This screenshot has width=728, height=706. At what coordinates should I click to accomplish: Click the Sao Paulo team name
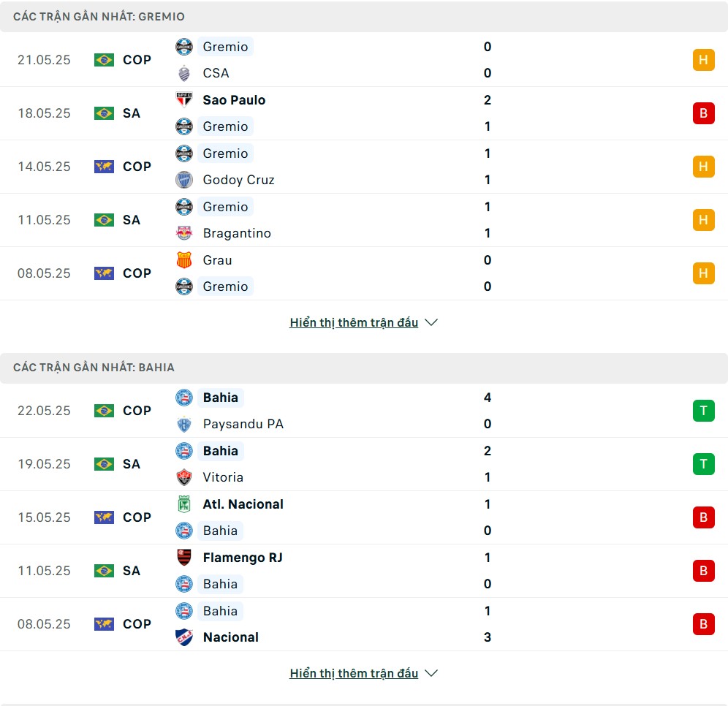tap(234, 100)
